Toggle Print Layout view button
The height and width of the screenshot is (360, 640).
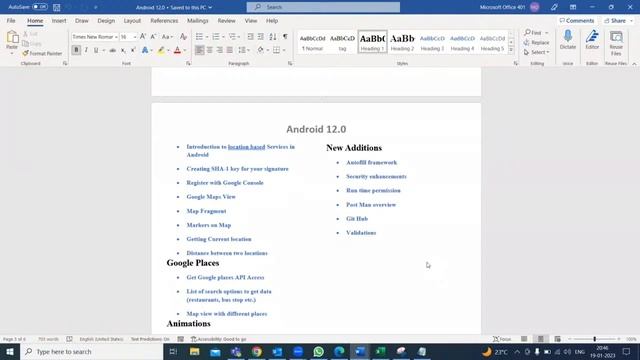(540, 339)
